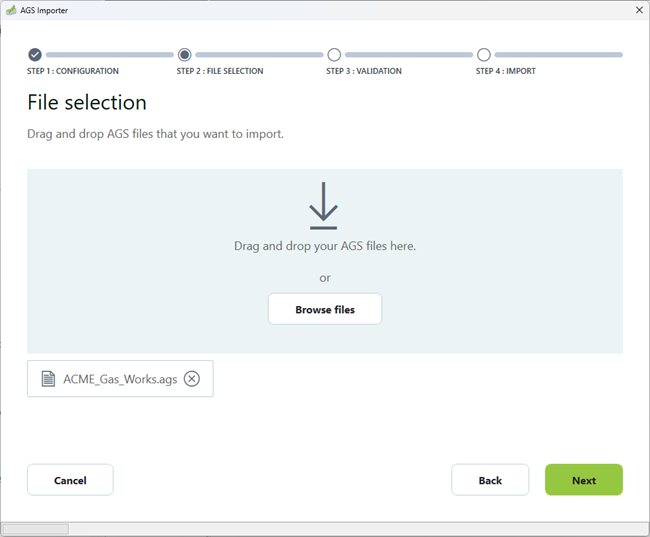Click the completed Step 1 checkmark circle

coord(35,55)
